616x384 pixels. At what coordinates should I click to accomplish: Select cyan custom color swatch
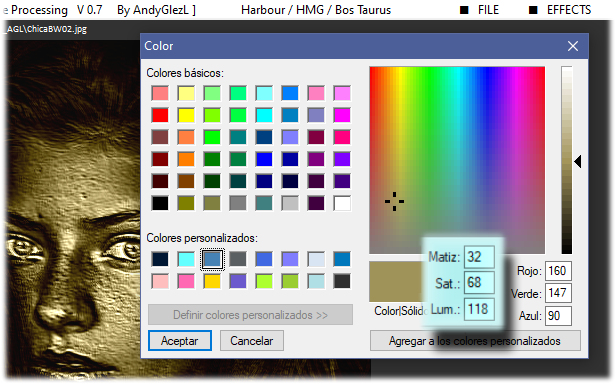(x=186, y=259)
